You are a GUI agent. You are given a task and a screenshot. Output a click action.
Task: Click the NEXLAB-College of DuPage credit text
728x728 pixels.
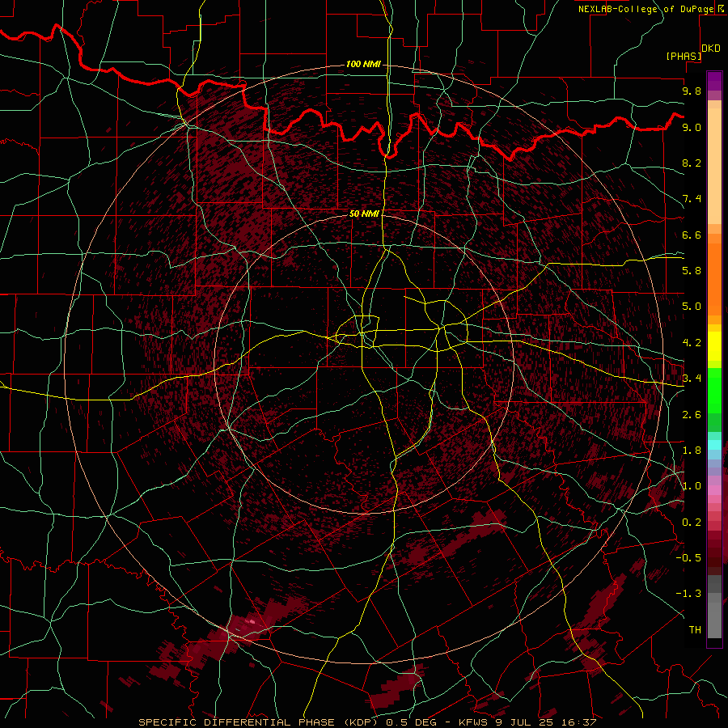coord(645,9)
